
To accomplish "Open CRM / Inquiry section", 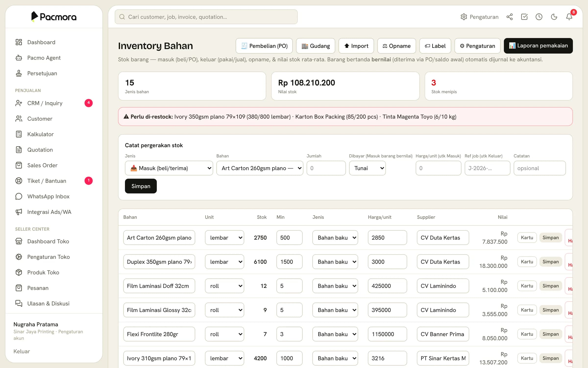I will [54, 103].
